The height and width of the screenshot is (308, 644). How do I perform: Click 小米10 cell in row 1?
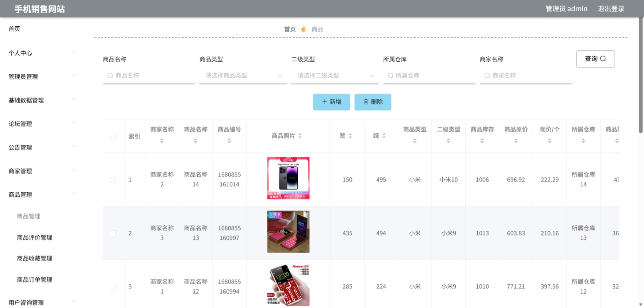pyautogui.click(x=449, y=180)
